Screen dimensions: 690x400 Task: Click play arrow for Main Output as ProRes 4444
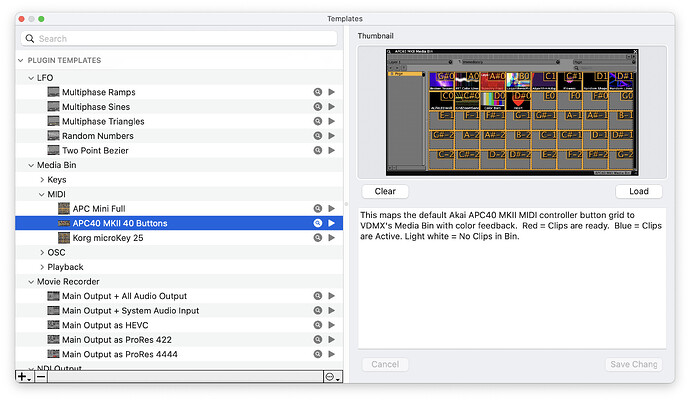point(331,354)
